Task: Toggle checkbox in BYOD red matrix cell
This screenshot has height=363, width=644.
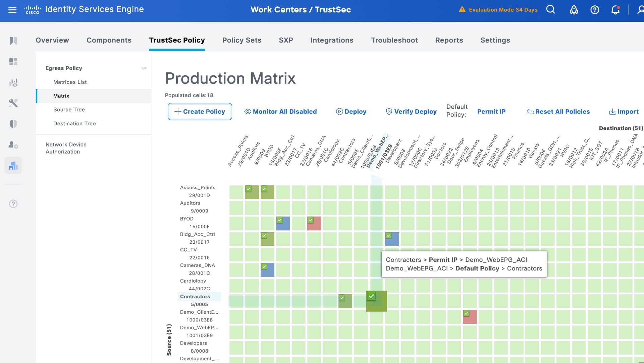Action: coord(311,220)
